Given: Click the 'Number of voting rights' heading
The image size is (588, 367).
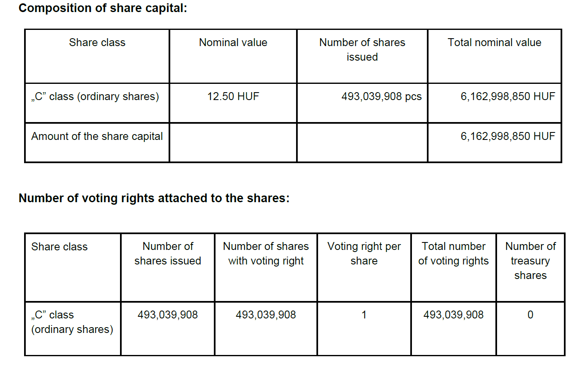Looking at the screenshot, I should click(154, 198).
